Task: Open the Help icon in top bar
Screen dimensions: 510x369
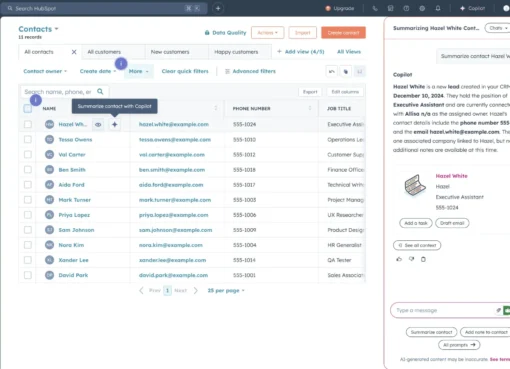Action: tap(406, 8)
